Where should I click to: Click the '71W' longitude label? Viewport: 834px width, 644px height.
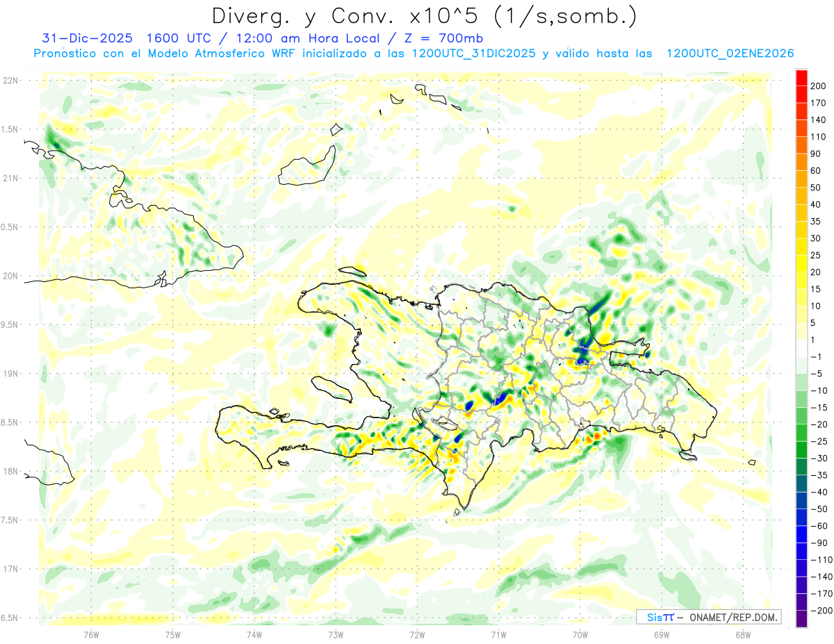tap(498, 634)
